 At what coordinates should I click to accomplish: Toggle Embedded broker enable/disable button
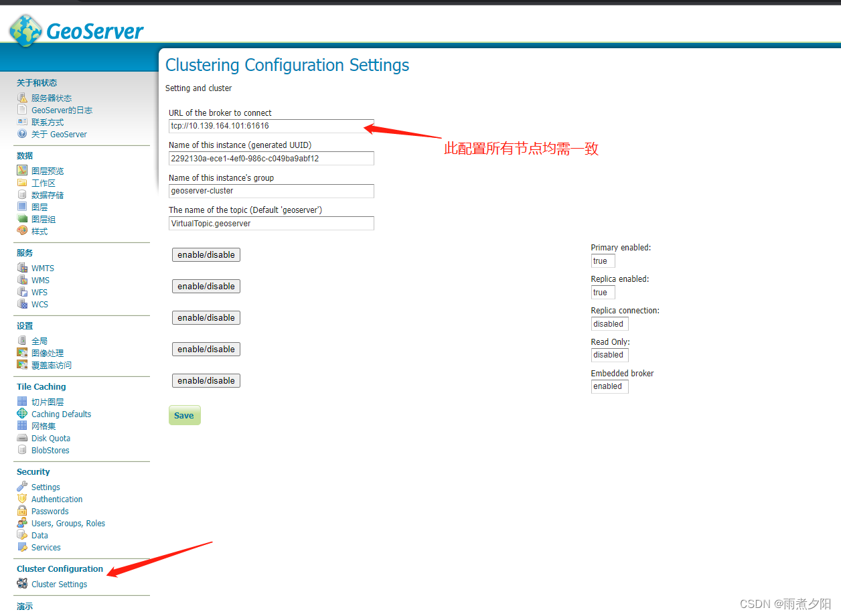(206, 380)
